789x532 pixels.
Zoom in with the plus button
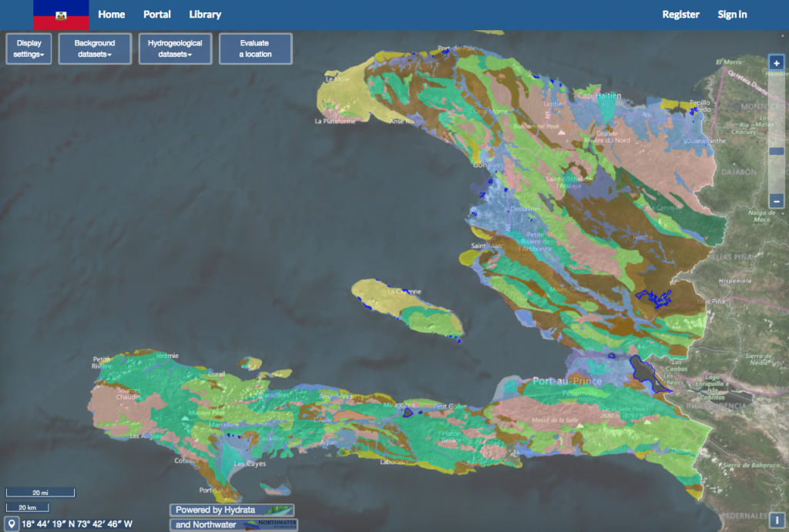777,64
